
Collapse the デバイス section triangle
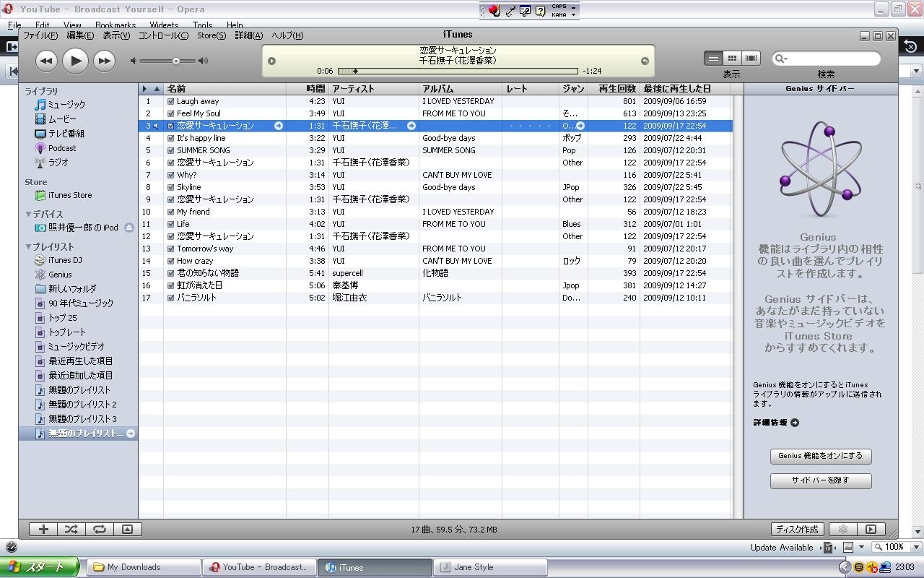28,214
